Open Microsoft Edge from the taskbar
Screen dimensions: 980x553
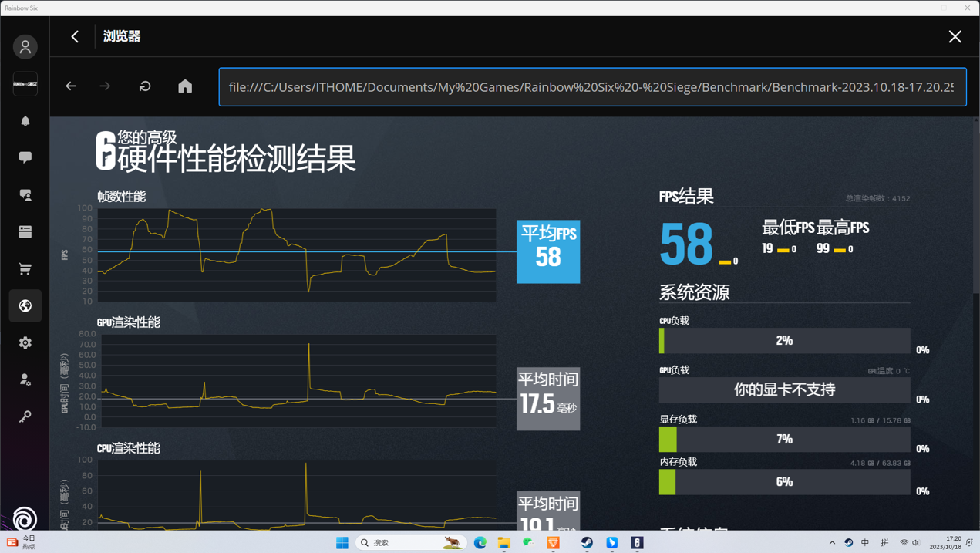480,543
